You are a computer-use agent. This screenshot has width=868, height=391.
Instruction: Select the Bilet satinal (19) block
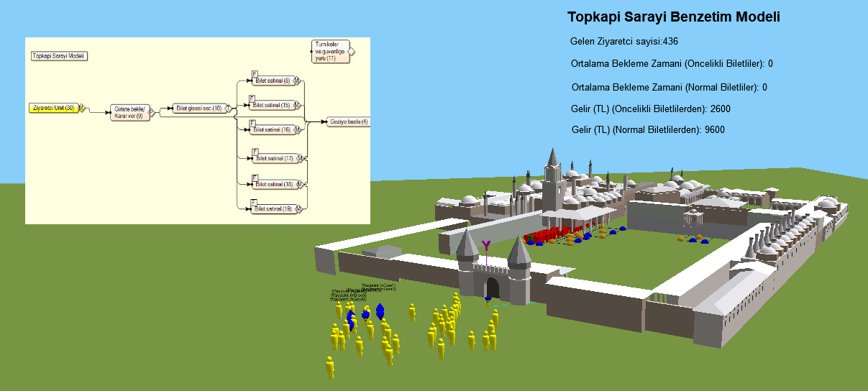pyautogui.click(x=273, y=208)
